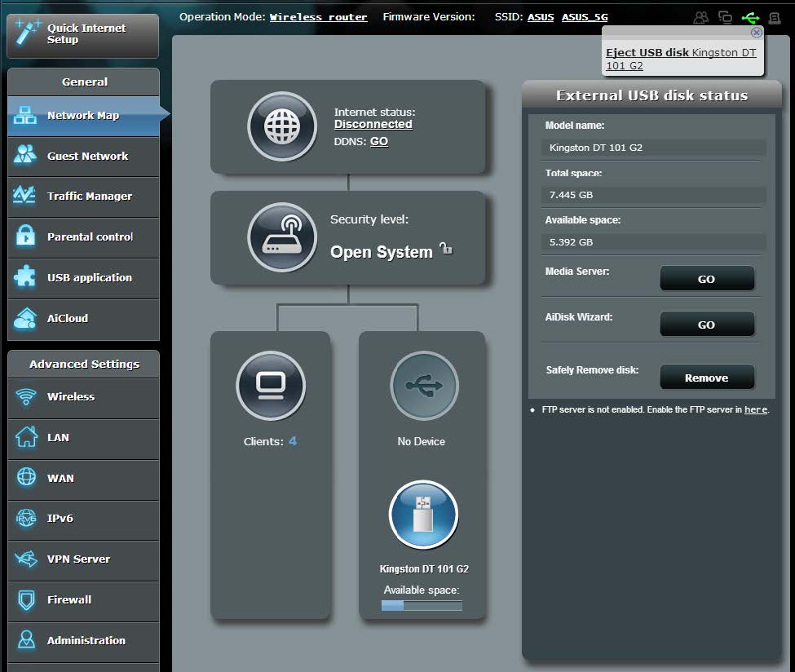Launch the AiDisk Wizard GO button
This screenshot has height=672, width=795.
coord(707,325)
